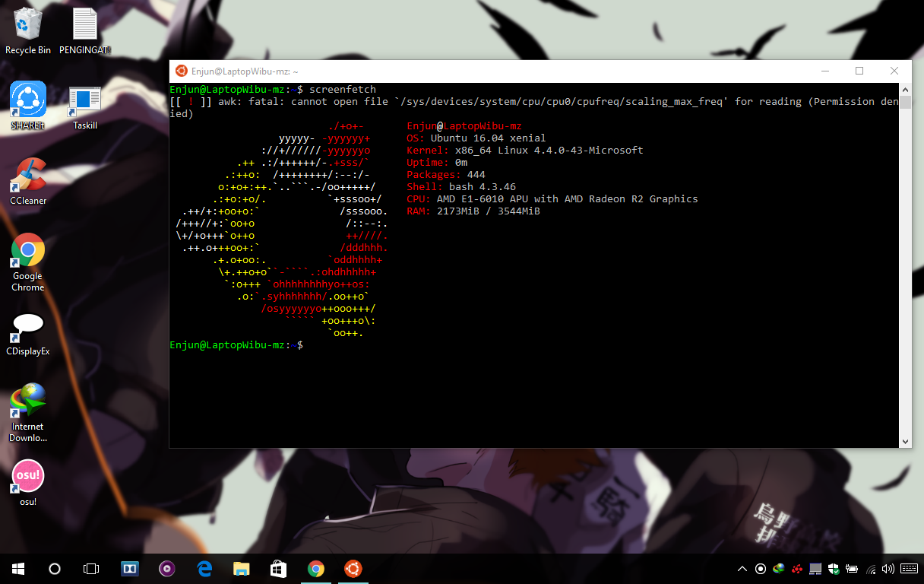Open Task View on the taskbar
The image size is (924, 584).
91,568
